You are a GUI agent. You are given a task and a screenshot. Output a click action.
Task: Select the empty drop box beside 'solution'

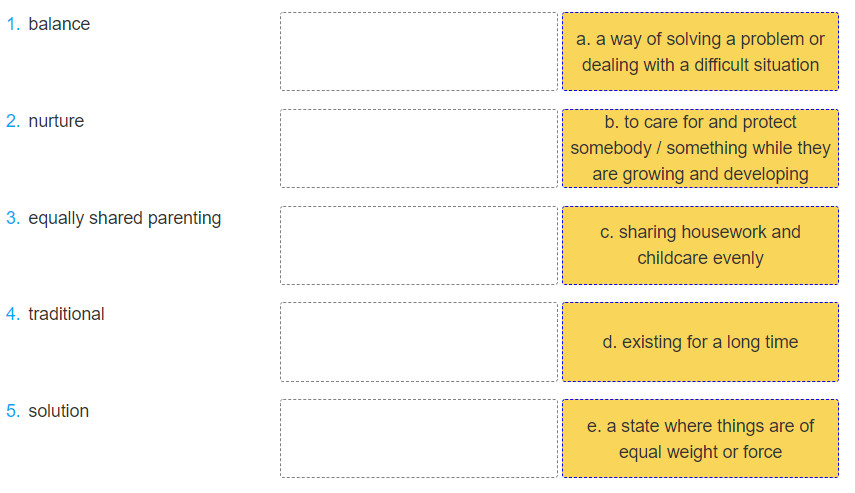point(419,438)
